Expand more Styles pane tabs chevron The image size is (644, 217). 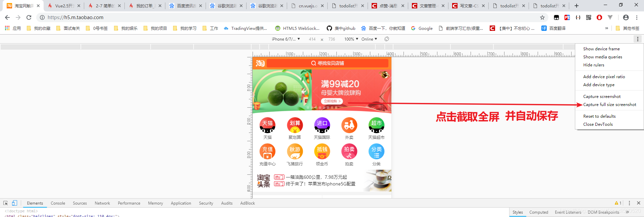tap(627, 212)
